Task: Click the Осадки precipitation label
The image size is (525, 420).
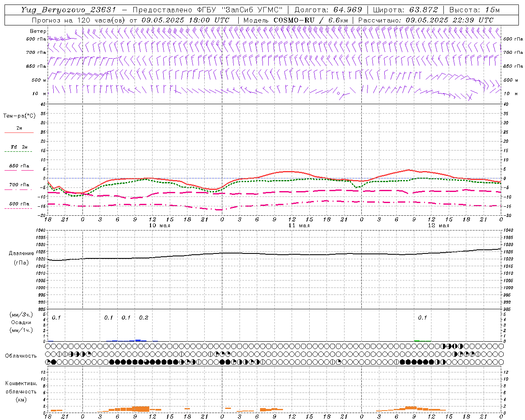Action: [21, 322]
